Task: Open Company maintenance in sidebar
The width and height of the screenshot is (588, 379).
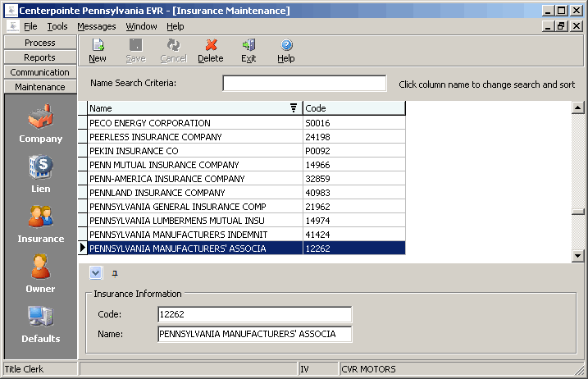Action: click(x=40, y=124)
